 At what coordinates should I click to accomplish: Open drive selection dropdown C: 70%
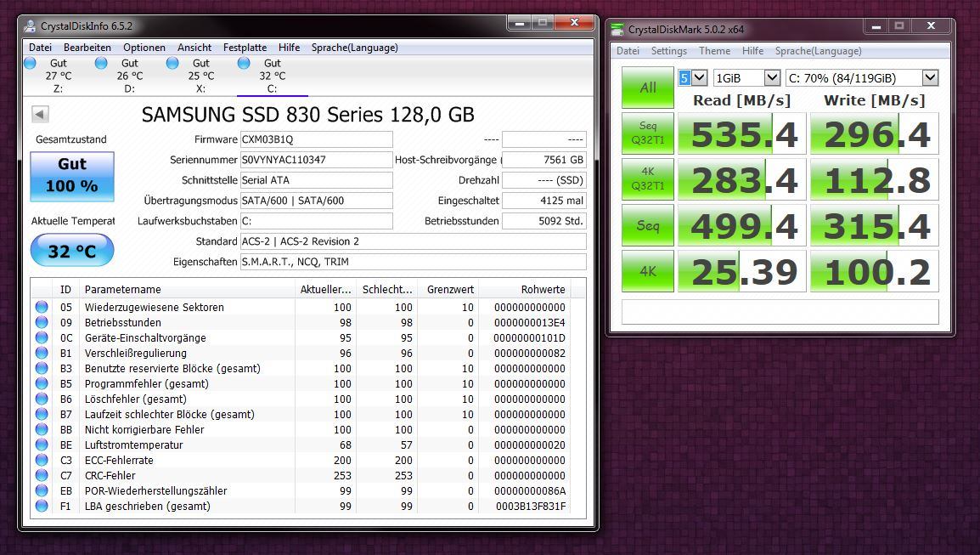click(862, 77)
